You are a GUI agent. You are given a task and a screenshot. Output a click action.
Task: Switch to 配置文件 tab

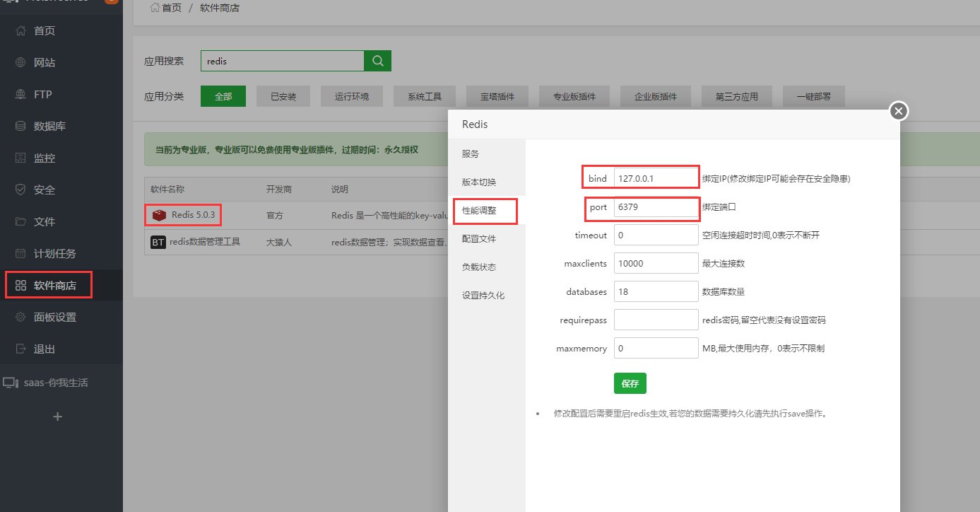tap(487, 238)
